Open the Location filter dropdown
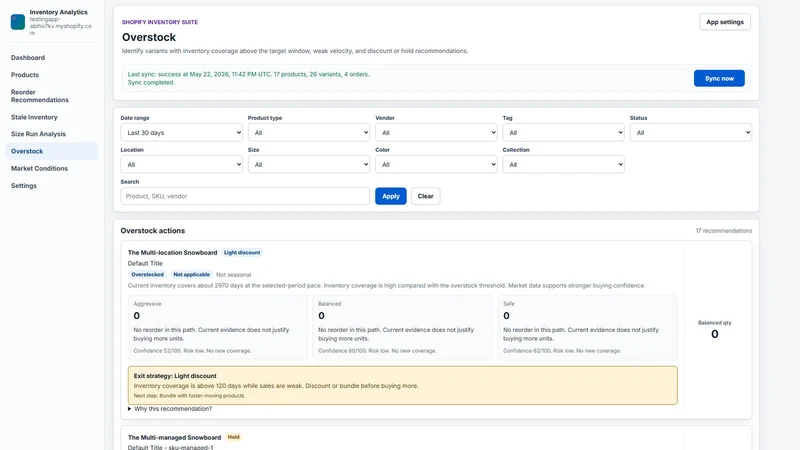800x450 pixels. pos(182,165)
